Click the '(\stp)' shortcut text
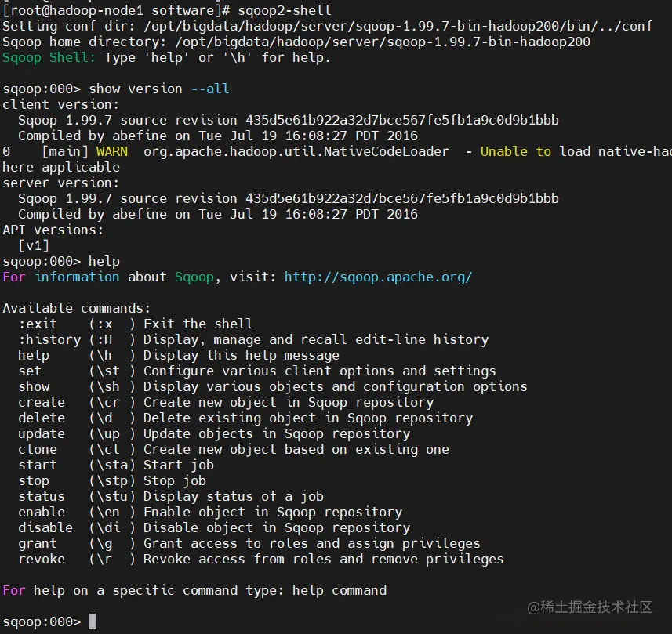This screenshot has height=634, width=672. click(112, 481)
